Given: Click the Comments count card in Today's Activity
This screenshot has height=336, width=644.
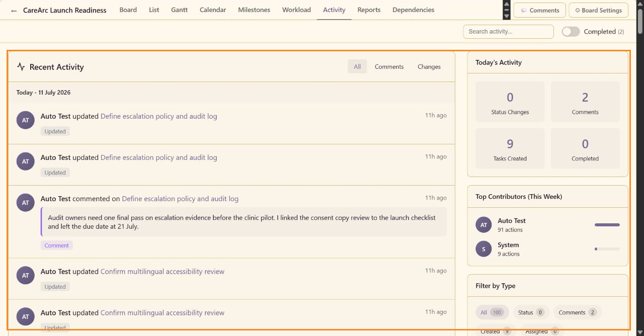Looking at the screenshot, I should [x=585, y=102].
